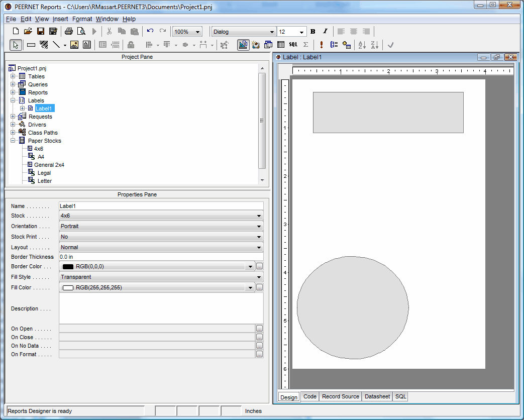Expand the Queries tree node

13,84
